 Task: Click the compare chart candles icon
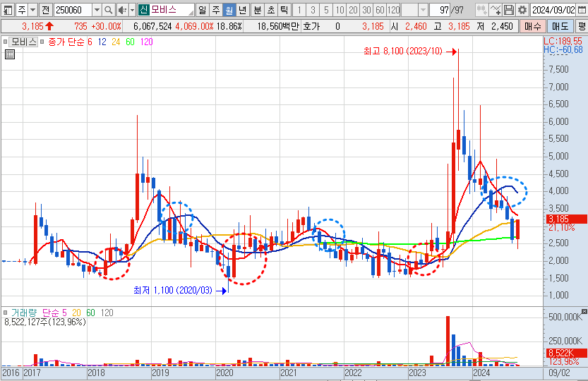(482, 10)
